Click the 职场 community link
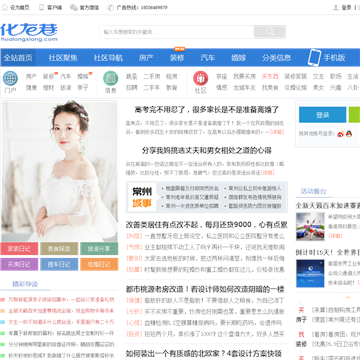 point(336,76)
